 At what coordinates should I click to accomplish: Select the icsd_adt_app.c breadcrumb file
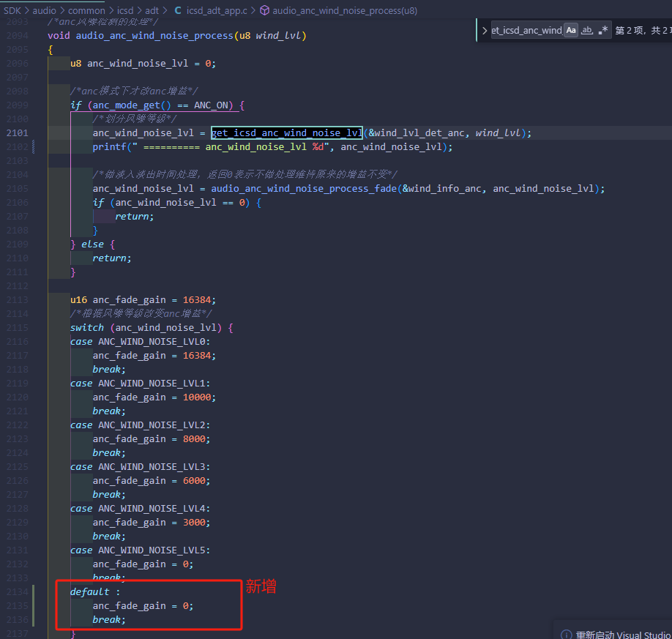(x=217, y=11)
